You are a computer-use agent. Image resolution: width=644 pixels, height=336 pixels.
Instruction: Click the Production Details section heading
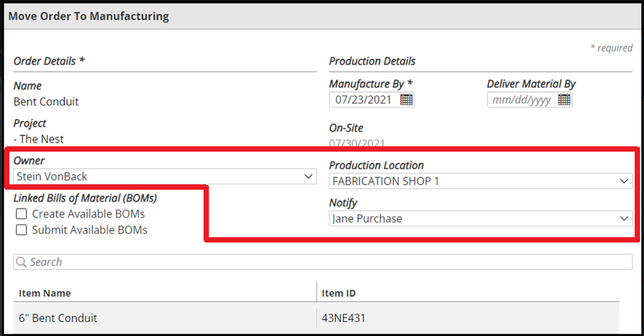(372, 61)
